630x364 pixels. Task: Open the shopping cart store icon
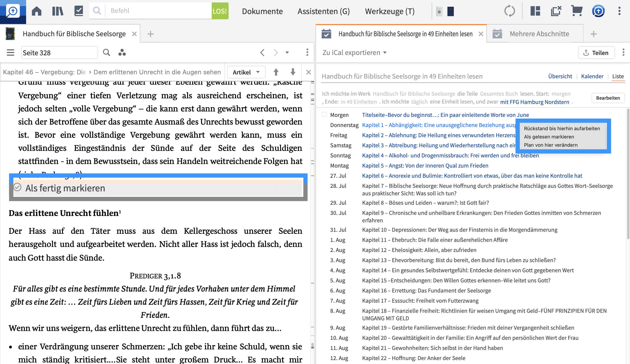[577, 11]
